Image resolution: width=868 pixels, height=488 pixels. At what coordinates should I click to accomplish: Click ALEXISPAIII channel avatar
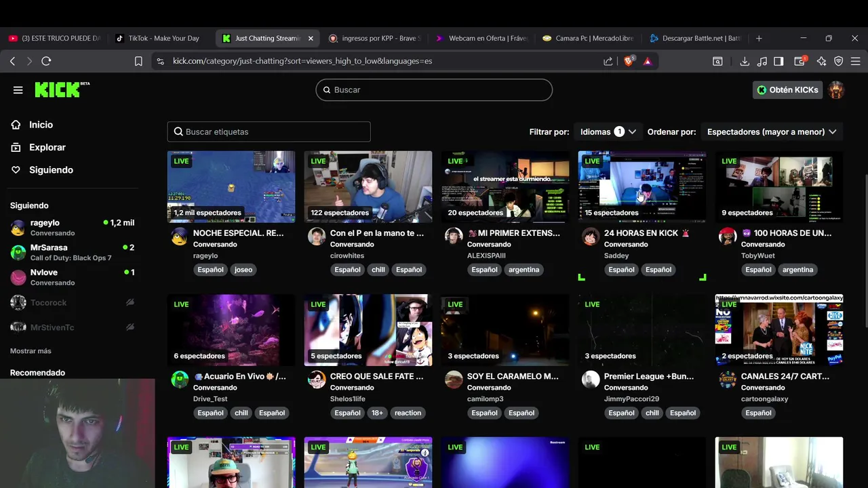coord(454,236)
